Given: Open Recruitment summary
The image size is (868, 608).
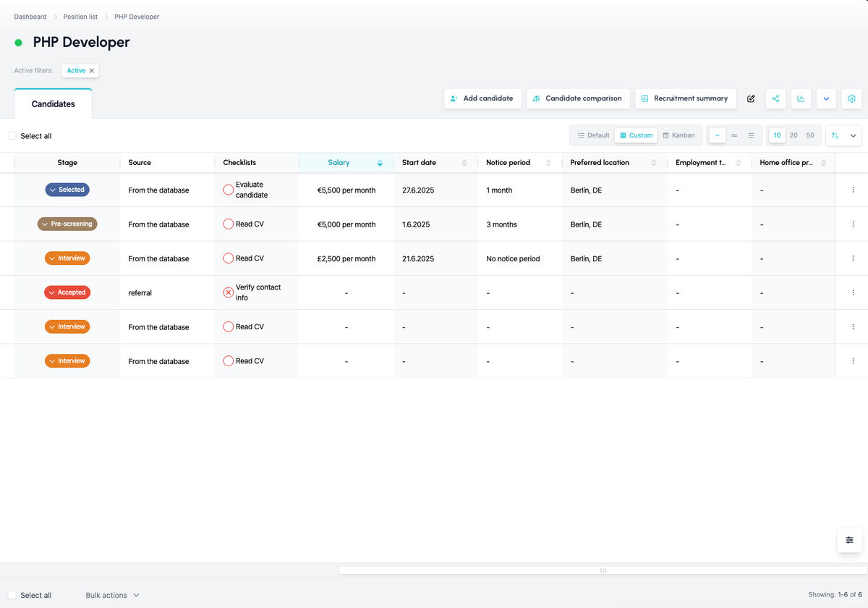Looking at the screenshot, I should coord(685,98).
